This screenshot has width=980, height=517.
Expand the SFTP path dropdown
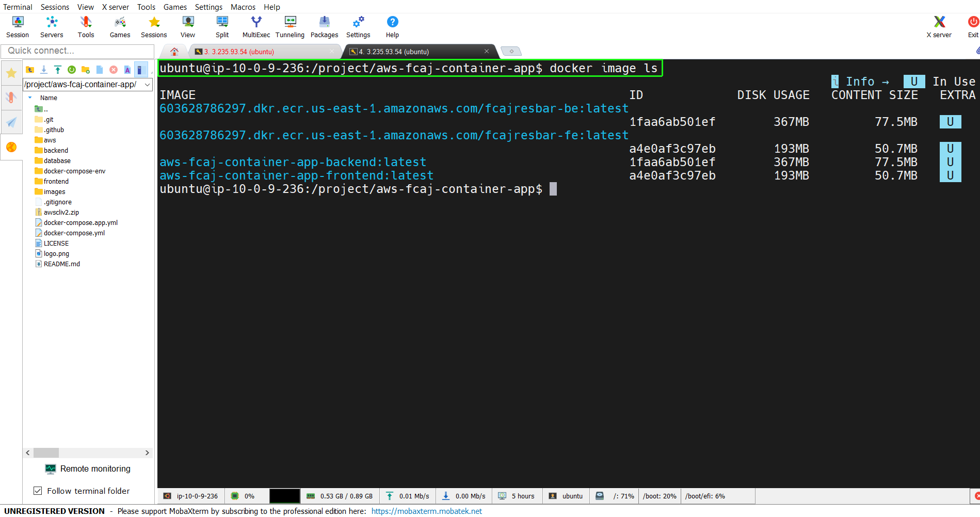tap(147, 85)
